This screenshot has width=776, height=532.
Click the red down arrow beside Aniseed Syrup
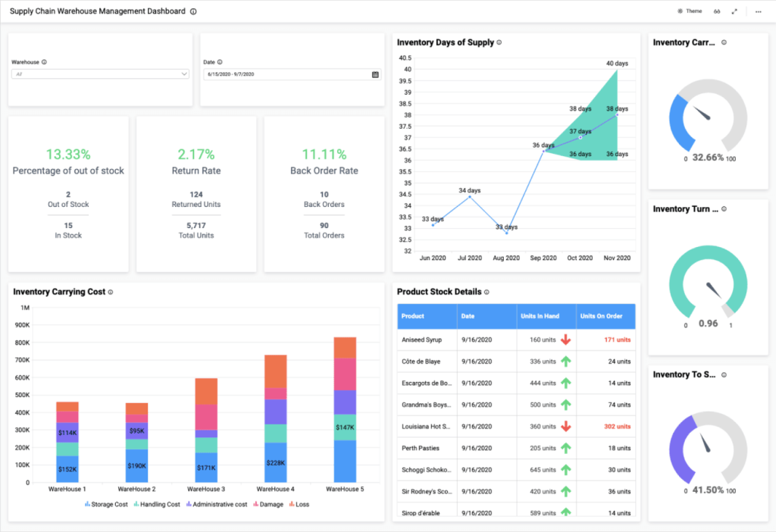pos(566,340)
